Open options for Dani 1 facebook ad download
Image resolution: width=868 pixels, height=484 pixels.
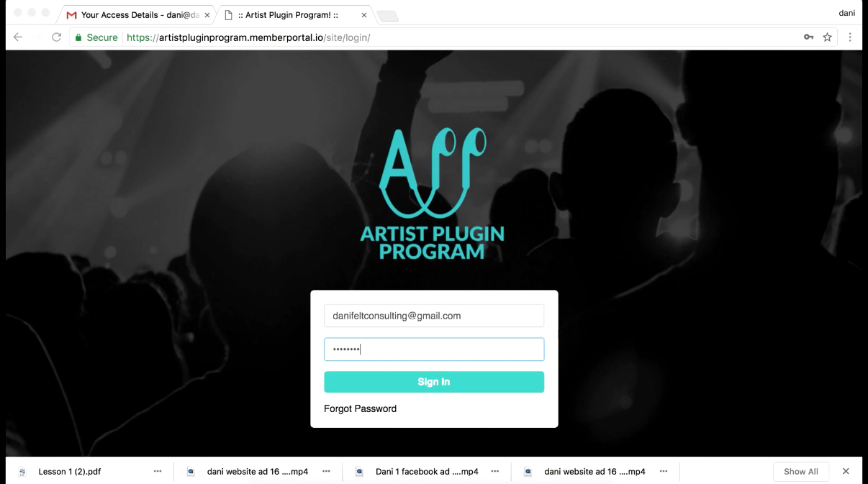pos(495,471)
